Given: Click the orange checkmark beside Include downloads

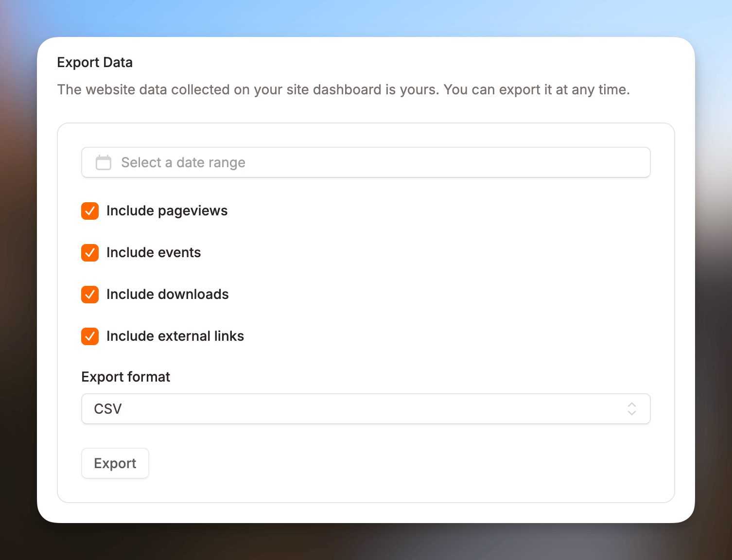Looking at the screenshot, I should [90, 295].
